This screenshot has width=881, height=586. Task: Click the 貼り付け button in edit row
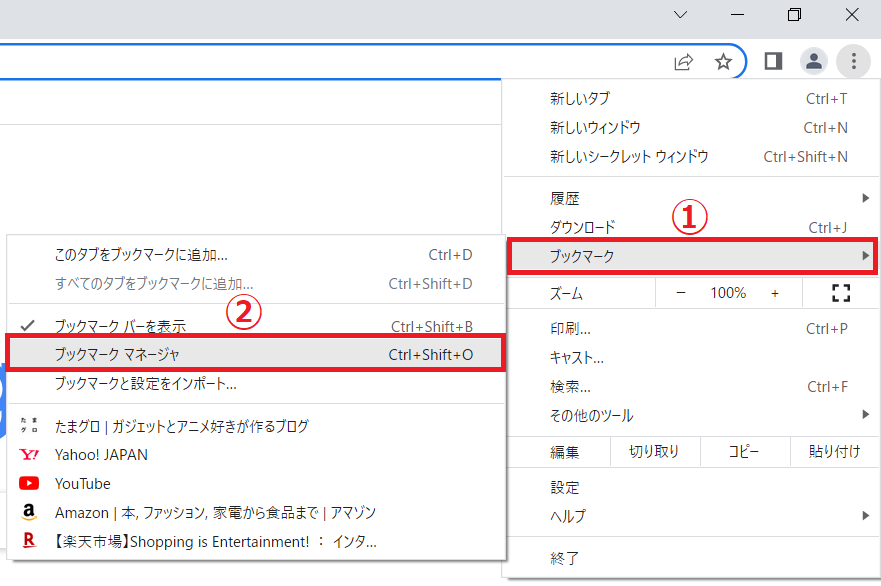point(834,452)
